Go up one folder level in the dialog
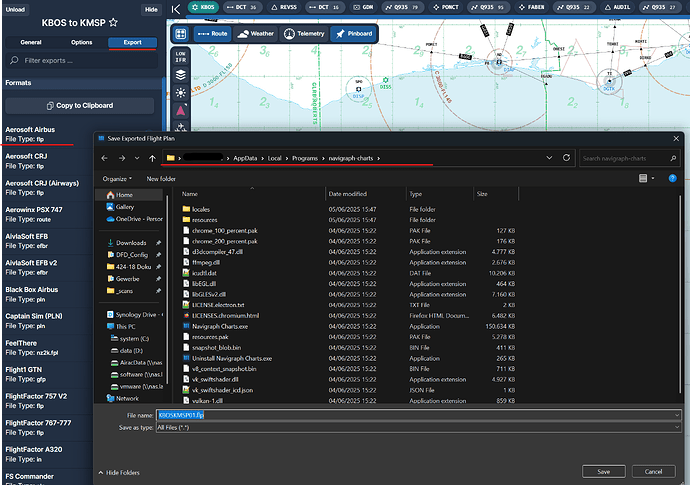 (151, 158)
